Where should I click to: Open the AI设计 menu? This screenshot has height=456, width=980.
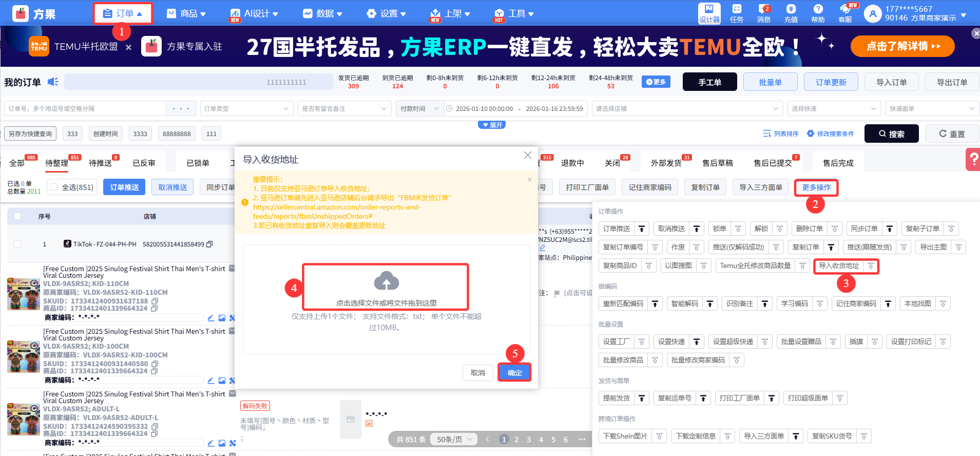pos(254,13)
